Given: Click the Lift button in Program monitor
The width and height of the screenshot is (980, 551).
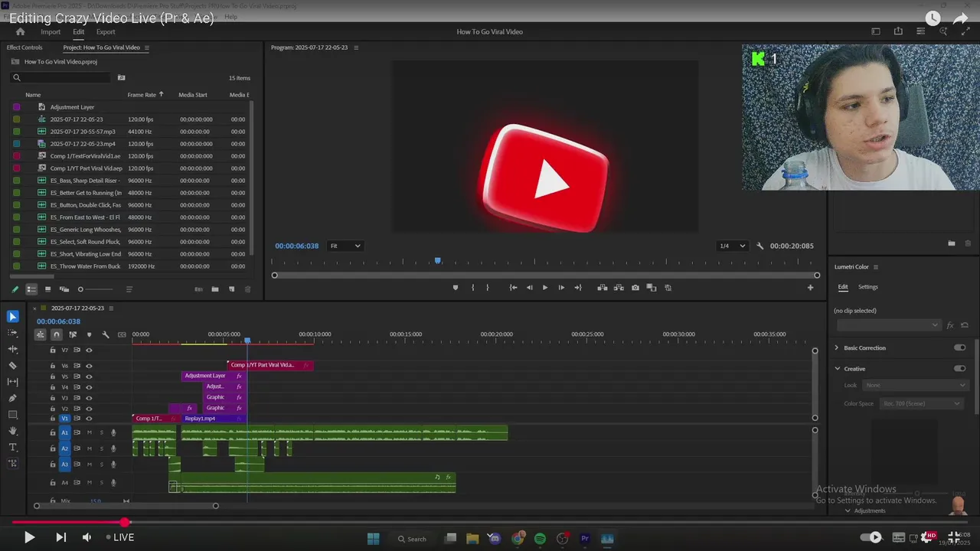Looking at the screenshot, I should coord(603,288).
